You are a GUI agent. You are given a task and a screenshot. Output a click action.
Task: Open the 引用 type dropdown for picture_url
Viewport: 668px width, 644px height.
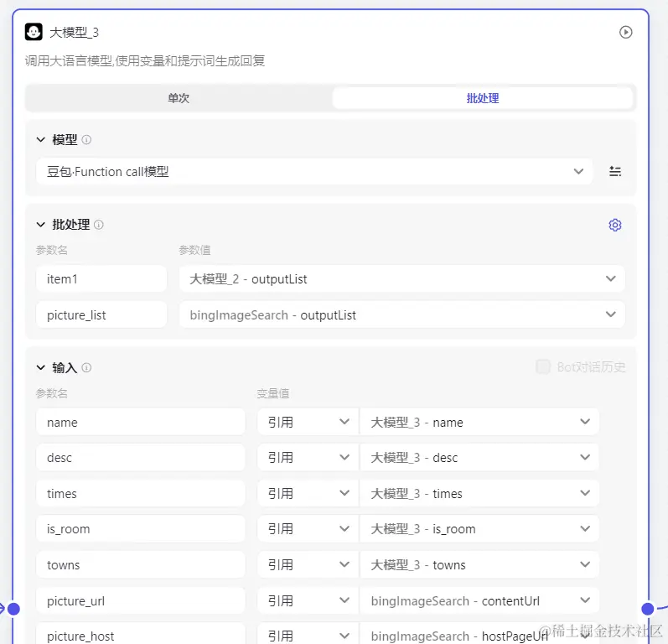click(x=308, y=600)
